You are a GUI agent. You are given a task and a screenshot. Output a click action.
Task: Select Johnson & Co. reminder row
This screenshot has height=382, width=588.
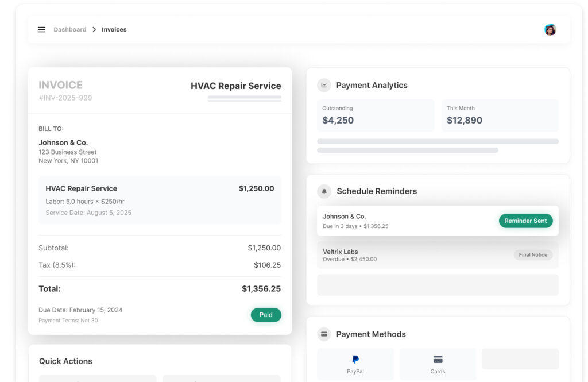[402, 221]
